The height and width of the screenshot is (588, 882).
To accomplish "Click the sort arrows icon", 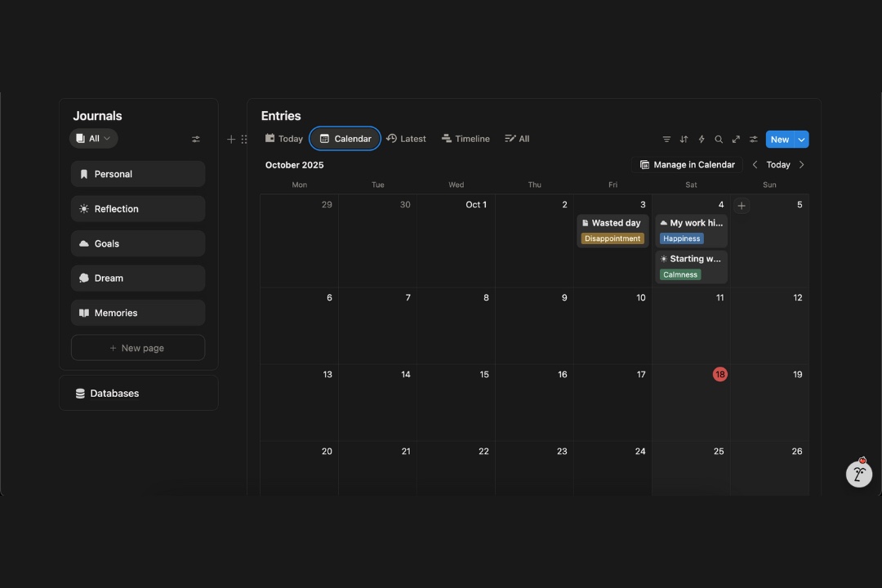I will pyautogui.click(x=684, y=140).
